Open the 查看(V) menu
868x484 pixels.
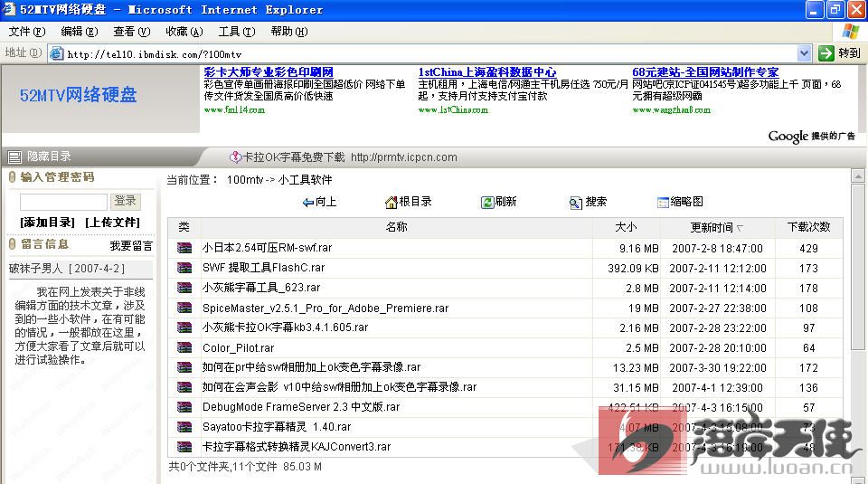pyautogui.click(x=132, y=32)
